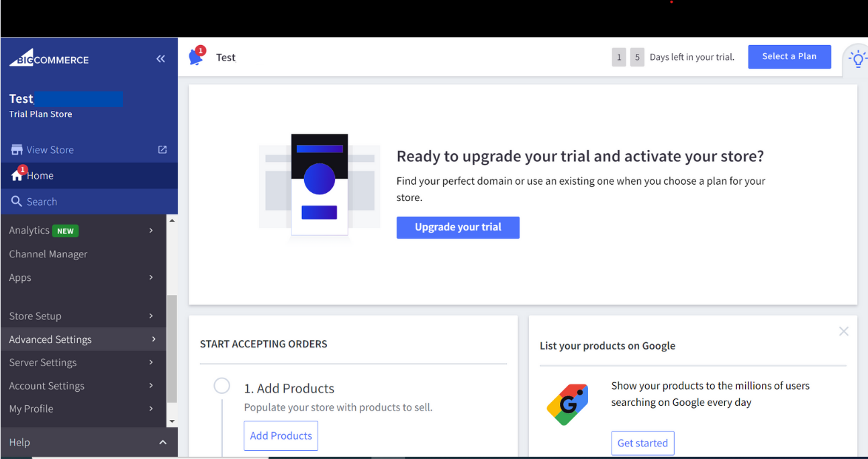Open the Apps menu item
Image resolution: width=868 pixels, height=459 pixels.
click(x=20, y=278)
